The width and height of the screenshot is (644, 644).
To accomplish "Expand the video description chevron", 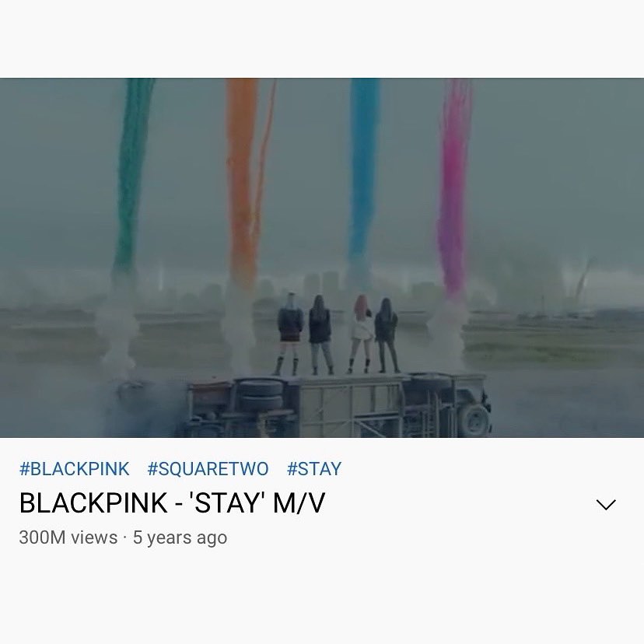I will pyautogui.click(x=606, y=504).
